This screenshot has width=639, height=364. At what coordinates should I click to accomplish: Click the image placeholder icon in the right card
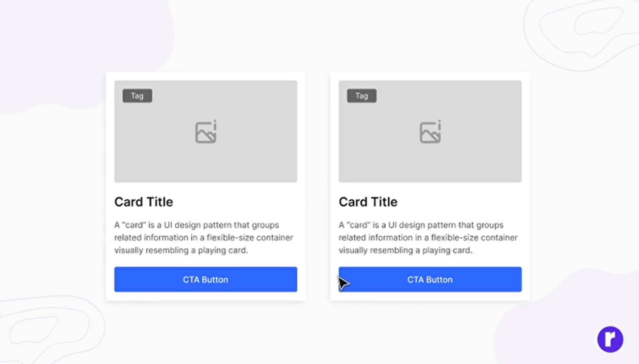pyautogui.click(x=430, y=132)
